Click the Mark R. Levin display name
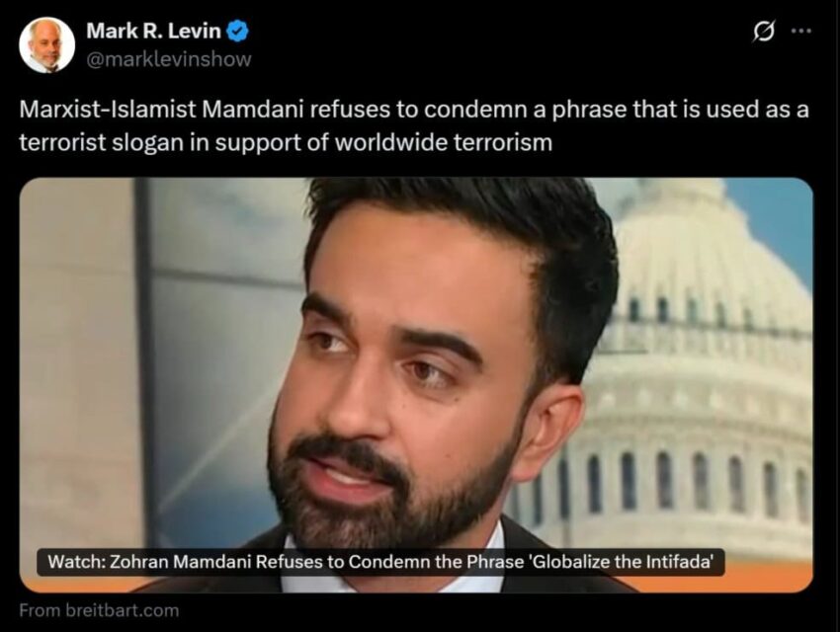The width and height of the screenshot is (840, 632). (x=153, y=31)
